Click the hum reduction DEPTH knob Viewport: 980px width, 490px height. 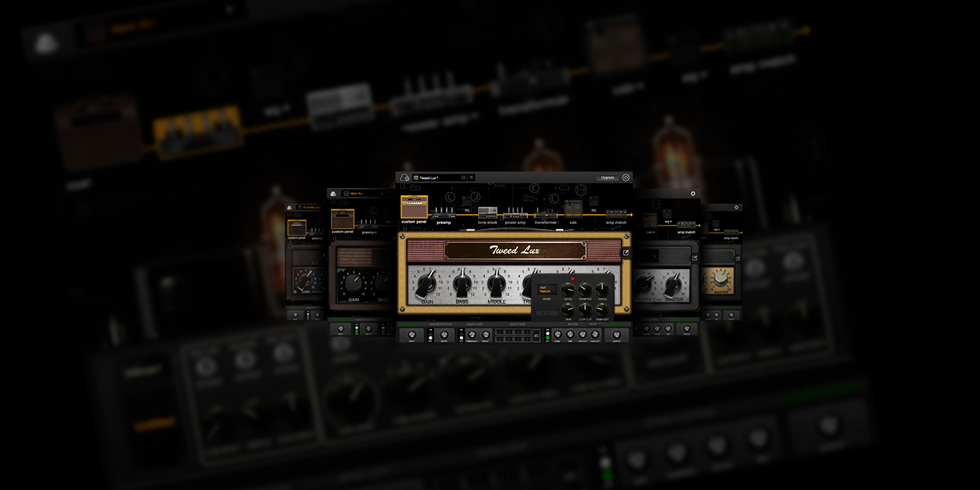coord(444,335)
